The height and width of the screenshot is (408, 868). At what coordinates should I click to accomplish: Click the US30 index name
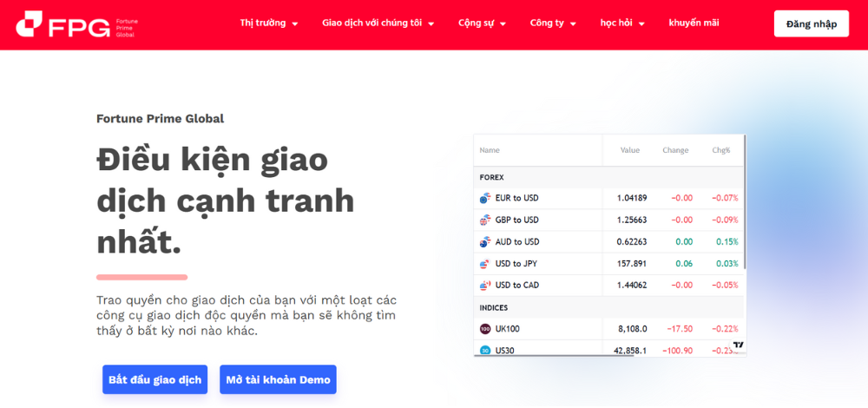(x=505, y=351)
